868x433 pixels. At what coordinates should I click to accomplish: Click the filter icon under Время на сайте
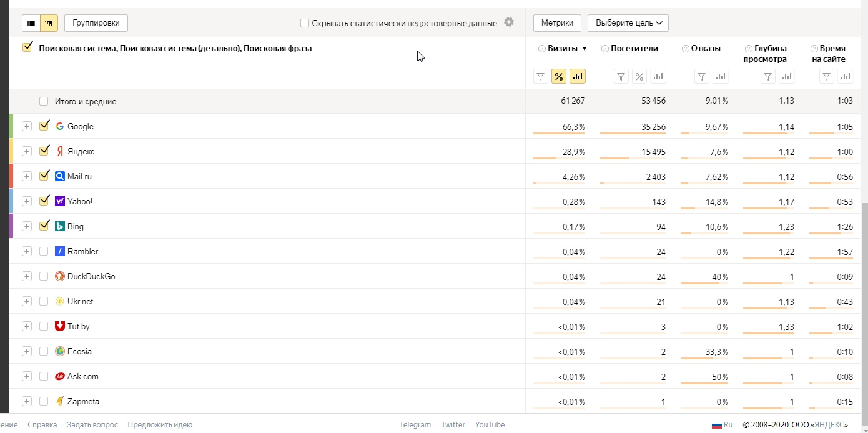point(827,77)
